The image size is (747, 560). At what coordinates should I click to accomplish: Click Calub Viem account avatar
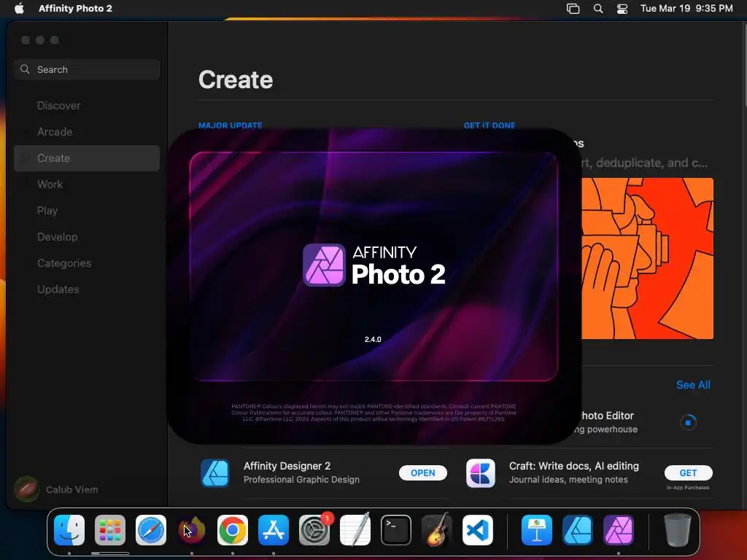[27, 489]
